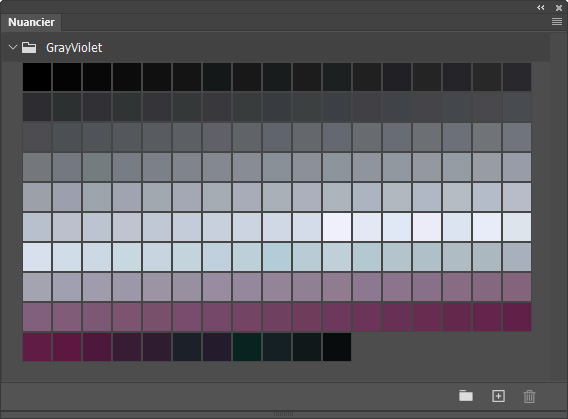Select the last mauve swatch in eighth row
Image resolution: width=568 pixels, height=419 pixels.
[x=517, y=287]
